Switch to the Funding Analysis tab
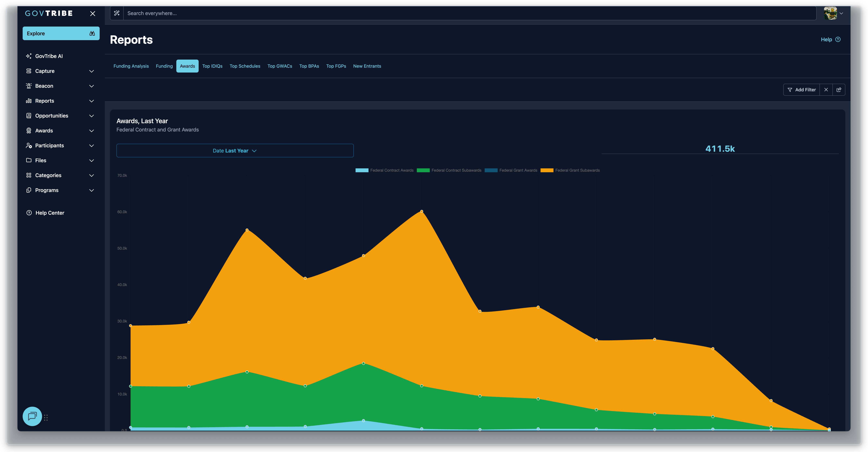Screen dimensions: 868x452 131,66
